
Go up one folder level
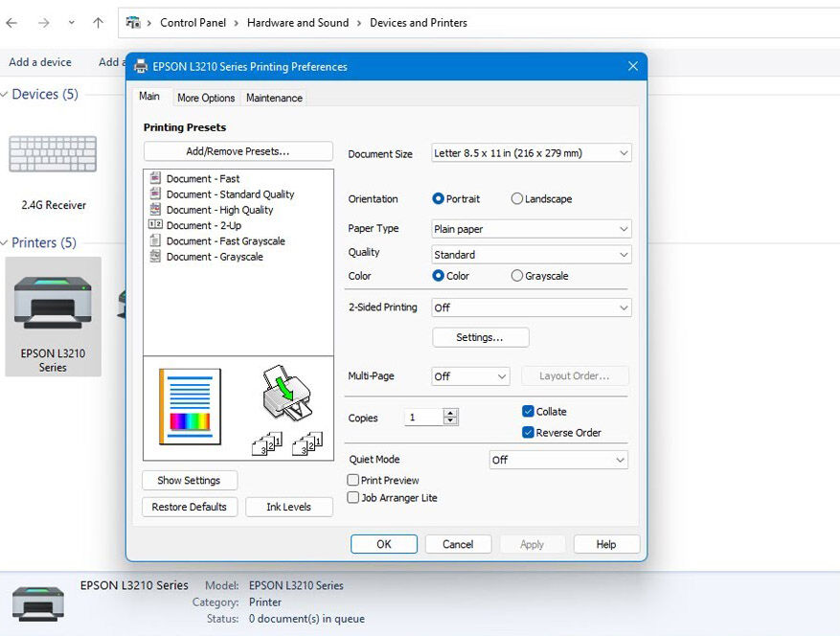[98, 22]
